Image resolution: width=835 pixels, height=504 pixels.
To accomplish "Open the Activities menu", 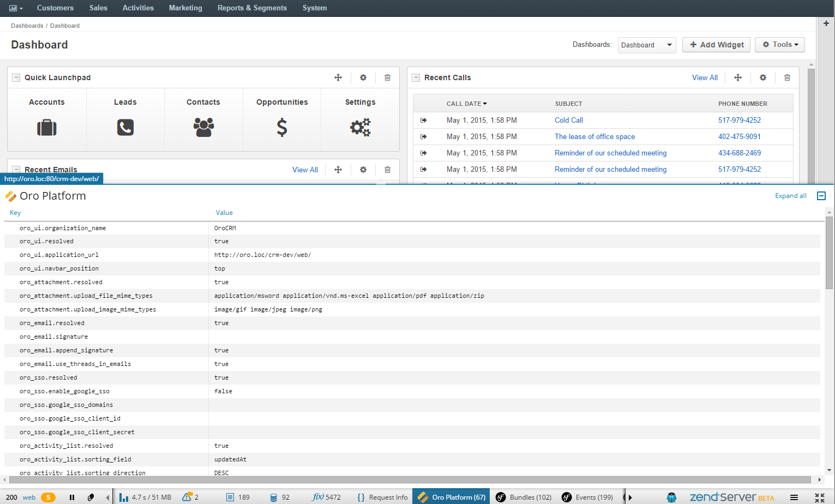I will [138, 8].
